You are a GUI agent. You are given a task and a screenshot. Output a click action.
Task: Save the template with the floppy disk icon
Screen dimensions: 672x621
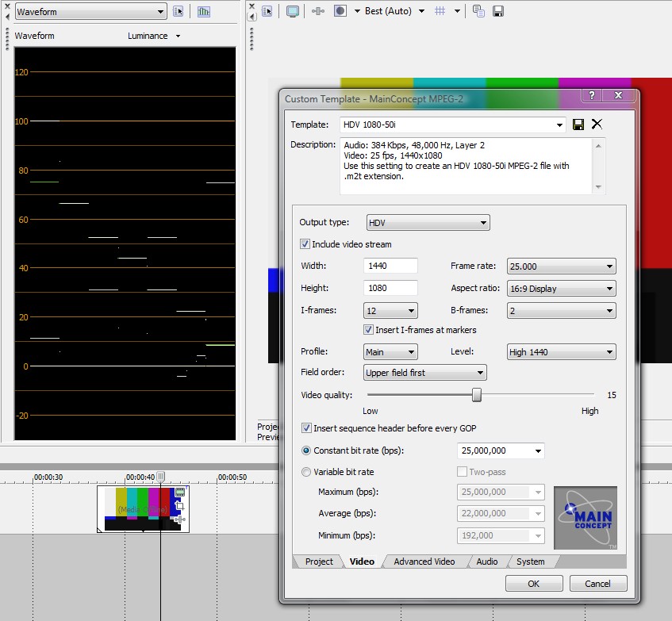pos(578,125)
